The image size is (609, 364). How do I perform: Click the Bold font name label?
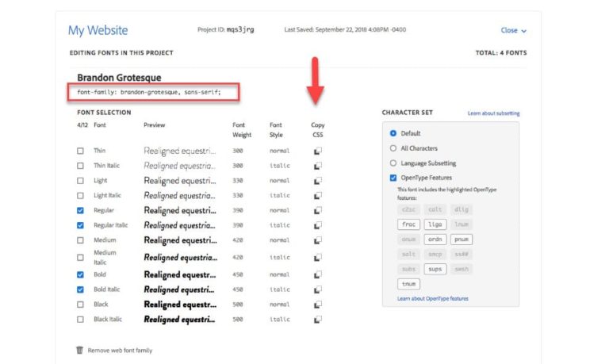click(x=100, y=274)
